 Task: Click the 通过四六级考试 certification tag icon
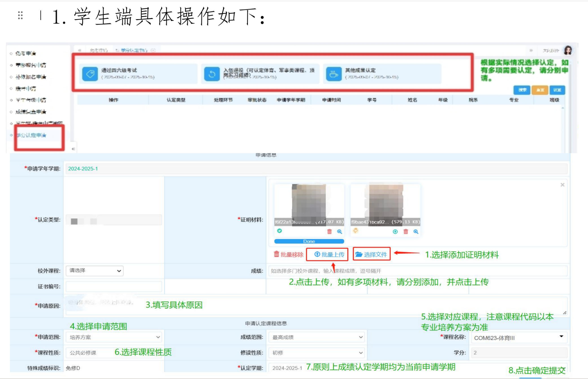tap(90, 74)
